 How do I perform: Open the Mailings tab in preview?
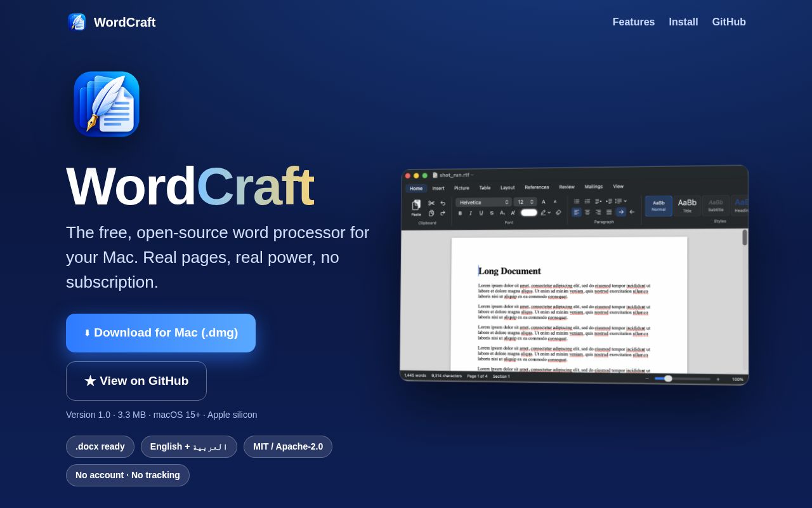594,187
